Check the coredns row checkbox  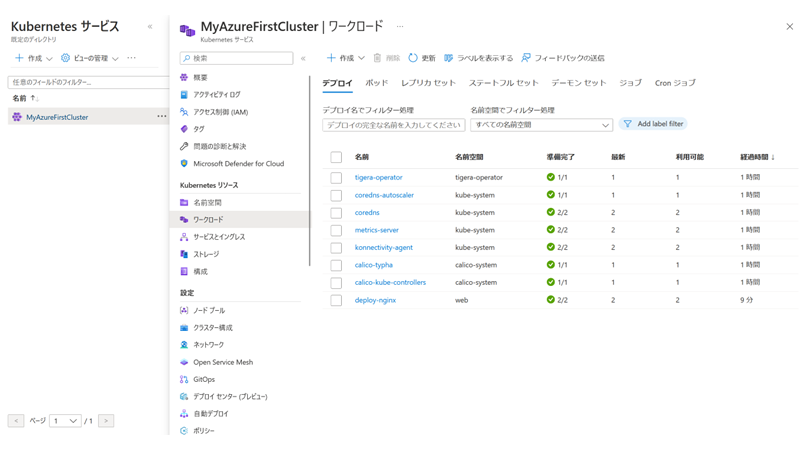pyautogui.click(x=336, y=213)
